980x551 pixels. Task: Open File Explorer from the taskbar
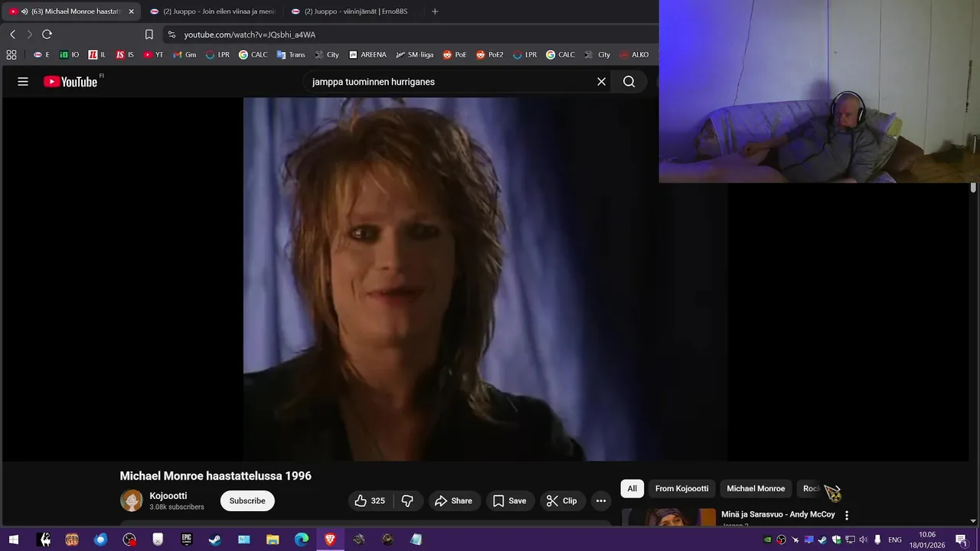[273, 540]
